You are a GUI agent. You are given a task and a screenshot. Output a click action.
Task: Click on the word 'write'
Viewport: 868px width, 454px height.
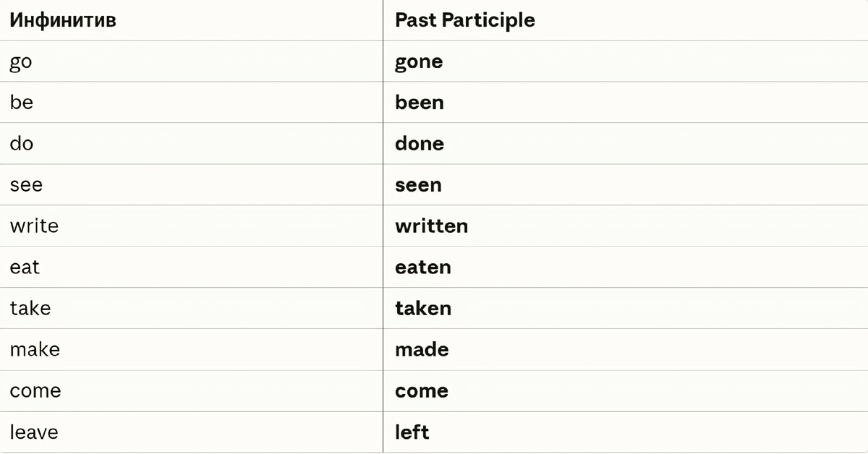[34, 226]
